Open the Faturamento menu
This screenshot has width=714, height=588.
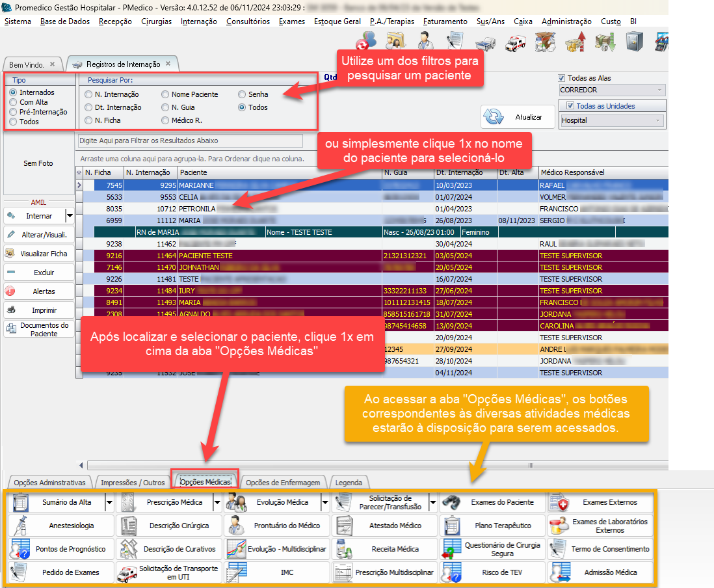(x=445, y=21)
